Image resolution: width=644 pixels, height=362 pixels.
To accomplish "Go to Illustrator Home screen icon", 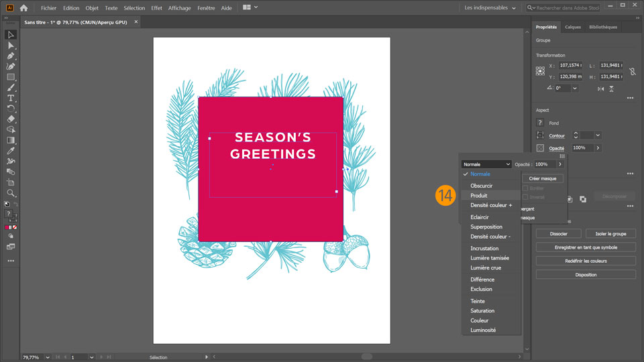I will (x=24, y=8).
